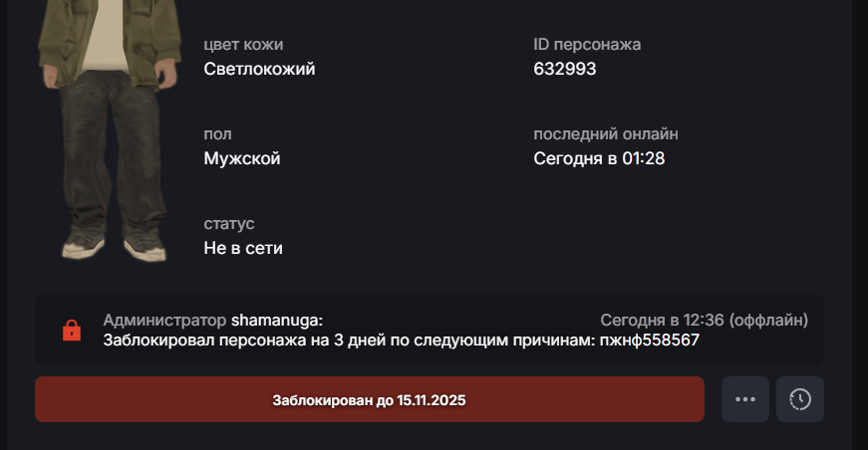The image size is (868, 450).
Task: Click the Светлокожий skin color value
Action: [259, 69]
